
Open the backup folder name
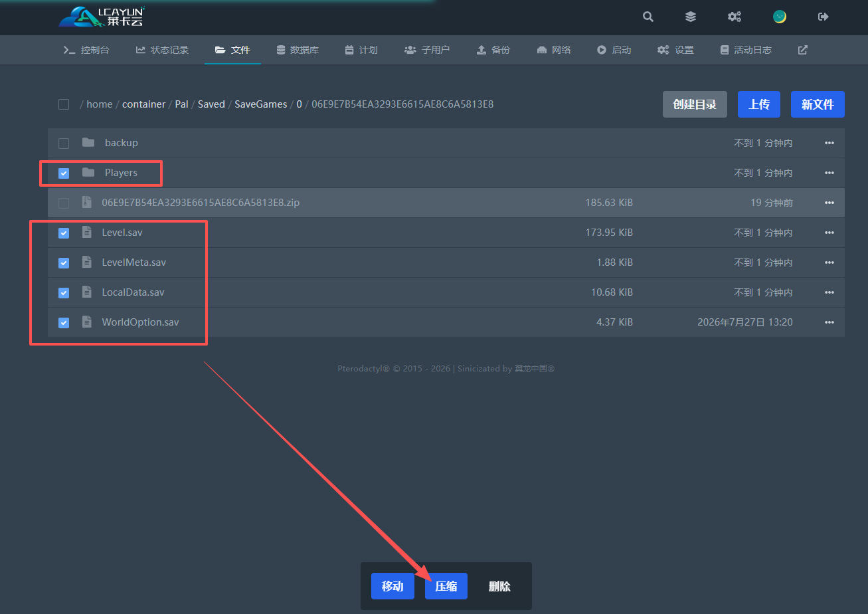(x=122, y=143)
